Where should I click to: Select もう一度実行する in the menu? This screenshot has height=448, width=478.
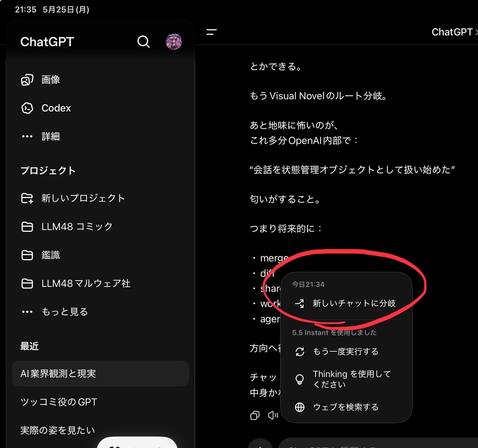[x=346, y=352]
